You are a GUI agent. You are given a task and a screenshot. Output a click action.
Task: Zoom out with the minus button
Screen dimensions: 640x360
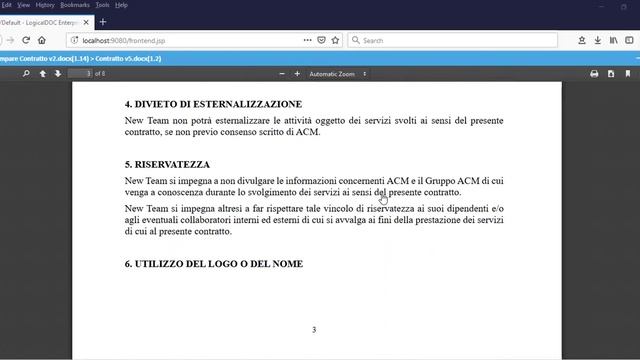(x=282, y=73)
